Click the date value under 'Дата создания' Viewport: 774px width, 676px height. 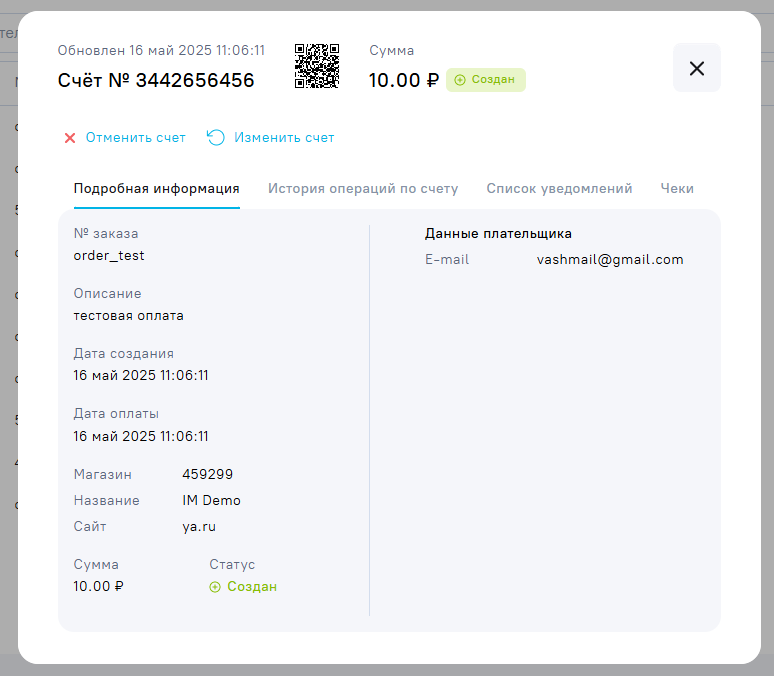[x=141, y=376]
